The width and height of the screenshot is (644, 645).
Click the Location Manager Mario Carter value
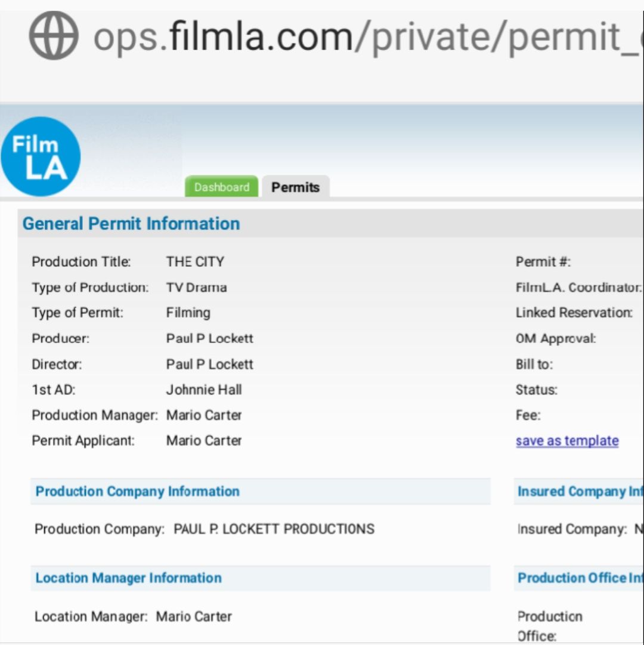point(194,616)
